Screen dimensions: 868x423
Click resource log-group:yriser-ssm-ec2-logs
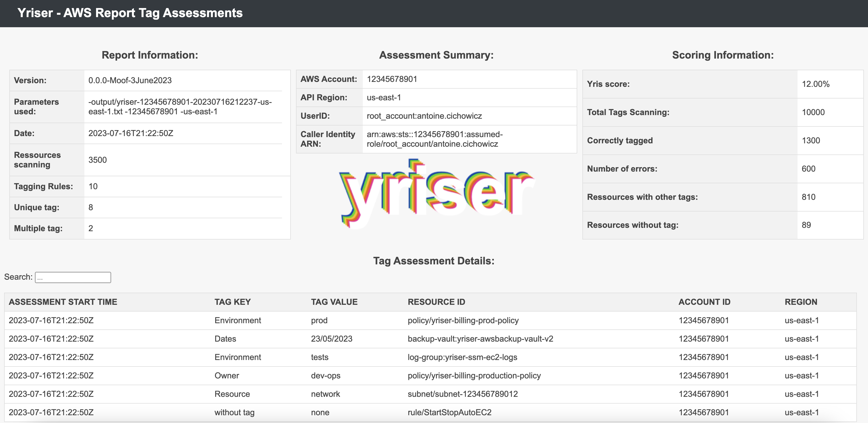click(x=462, y=357)
